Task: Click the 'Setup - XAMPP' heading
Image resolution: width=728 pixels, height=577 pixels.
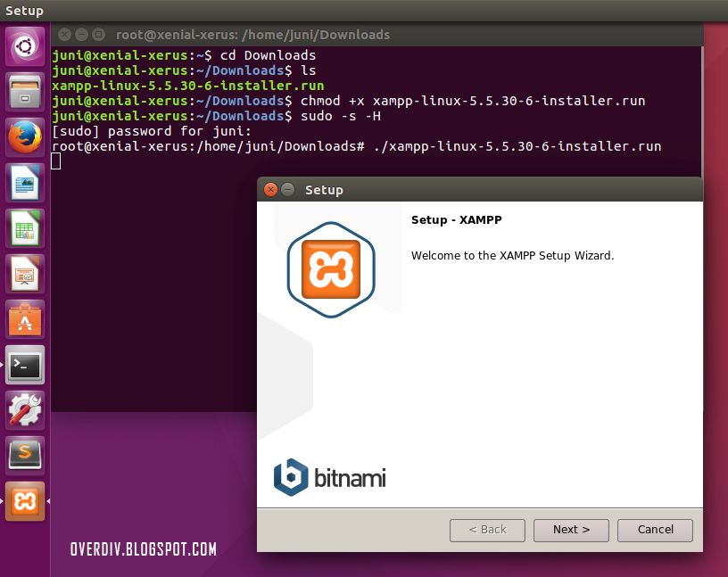Action: [457, 219]
